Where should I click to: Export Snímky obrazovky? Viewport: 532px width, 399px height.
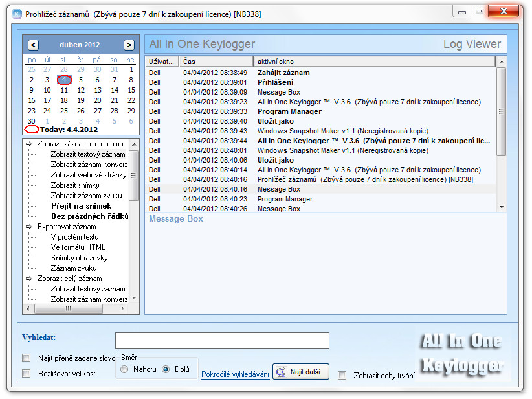(80, 258)
